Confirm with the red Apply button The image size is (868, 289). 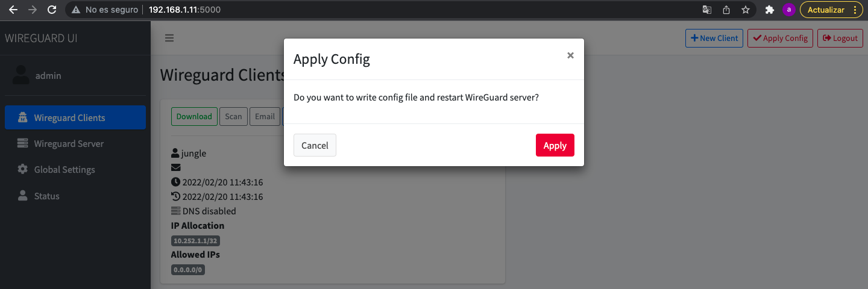tap(555, 145)
